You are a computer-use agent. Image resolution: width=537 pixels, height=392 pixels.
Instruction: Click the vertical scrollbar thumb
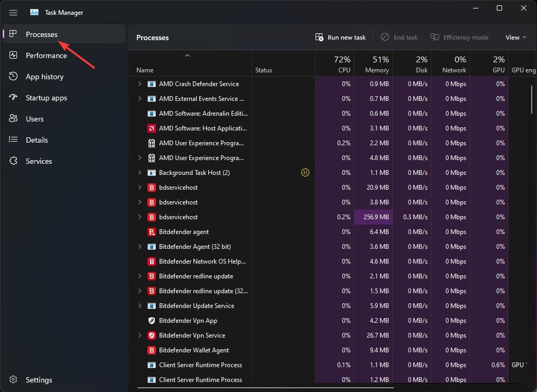point(532,99)
